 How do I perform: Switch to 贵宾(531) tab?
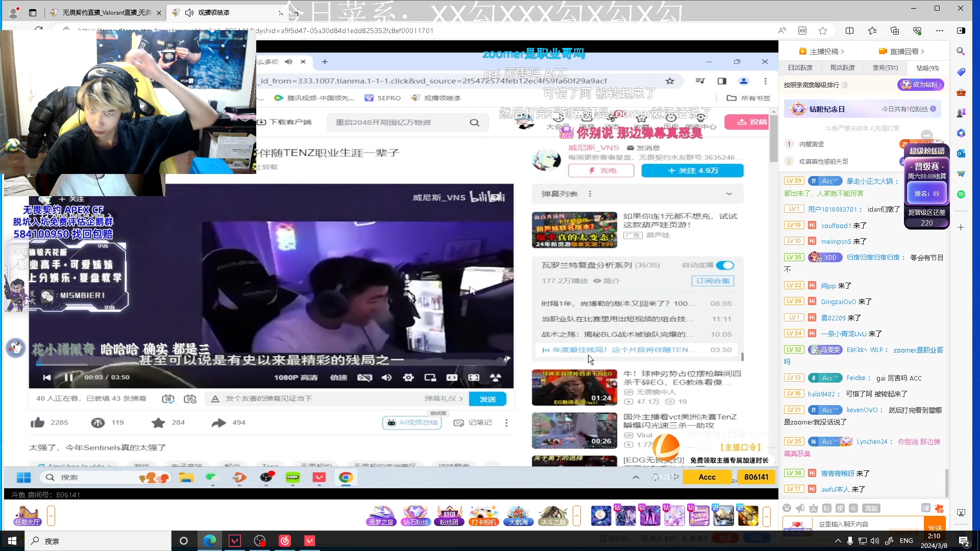pyautogui.click(x=885, y=67)
